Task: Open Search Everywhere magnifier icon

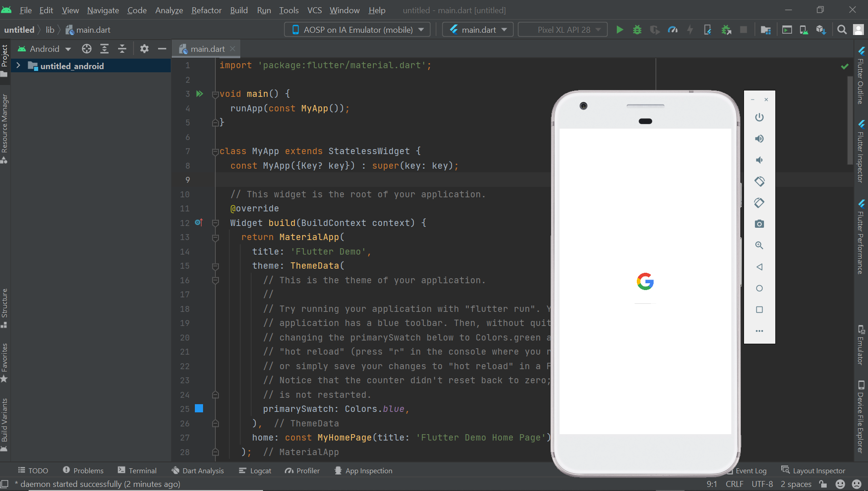Action: pyautogui.click(x=842, y=30)
